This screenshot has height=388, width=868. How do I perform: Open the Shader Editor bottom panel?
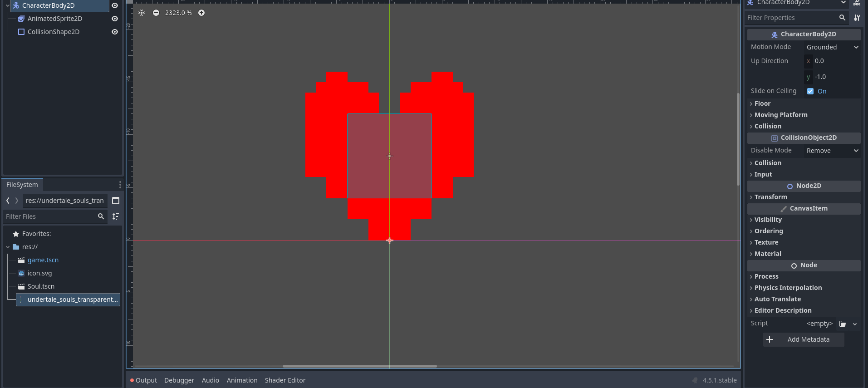click(x=285, y=380)
